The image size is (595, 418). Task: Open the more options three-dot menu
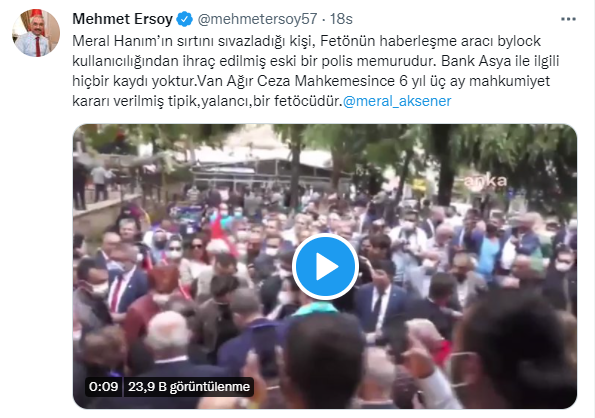568,19
